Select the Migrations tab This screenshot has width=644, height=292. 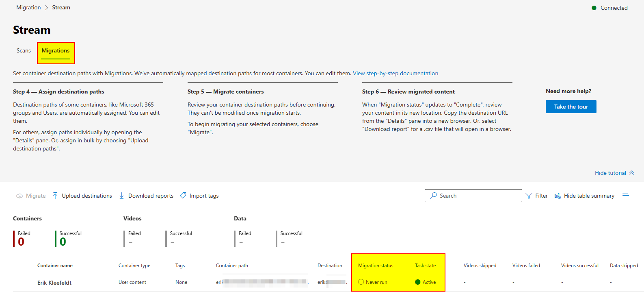56,51
